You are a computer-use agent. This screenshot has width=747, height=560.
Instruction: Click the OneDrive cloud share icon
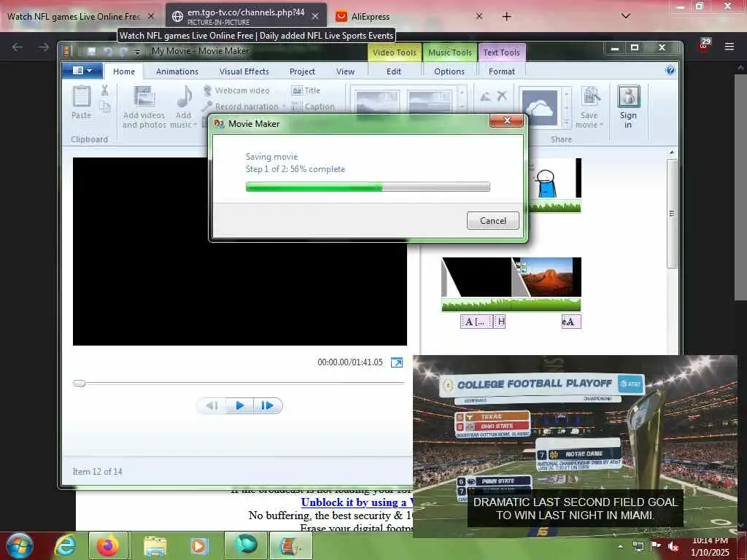point(539,108)
